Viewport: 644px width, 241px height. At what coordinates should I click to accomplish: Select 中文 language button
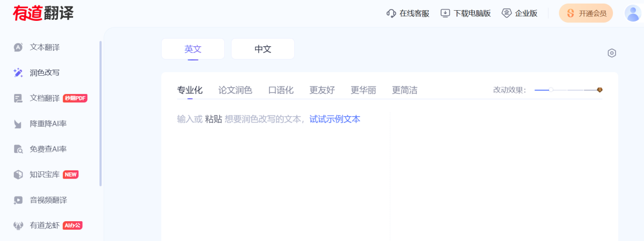263,49
